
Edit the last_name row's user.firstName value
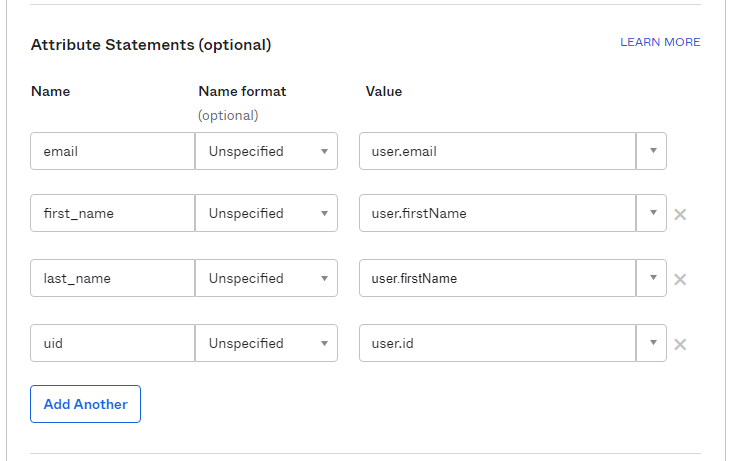pos(497,278)
